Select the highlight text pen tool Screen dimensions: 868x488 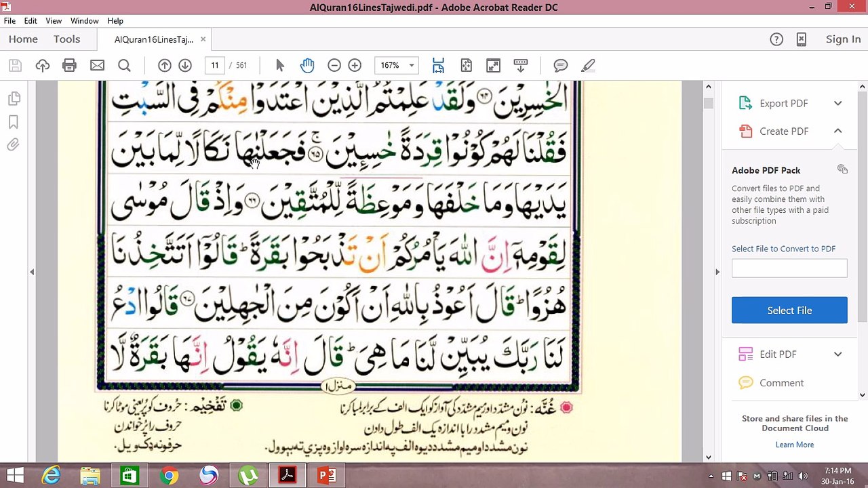tap(588, 65)
